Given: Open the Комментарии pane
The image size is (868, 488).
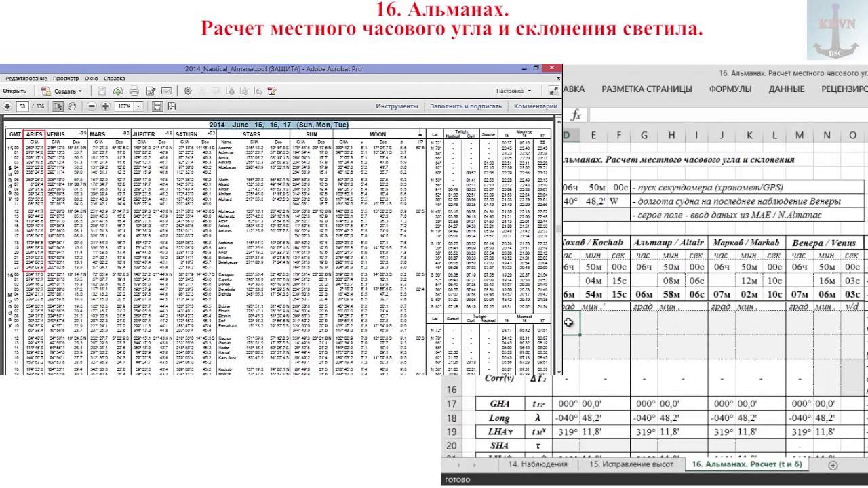Looking at the screenshot, I should 535,106.
